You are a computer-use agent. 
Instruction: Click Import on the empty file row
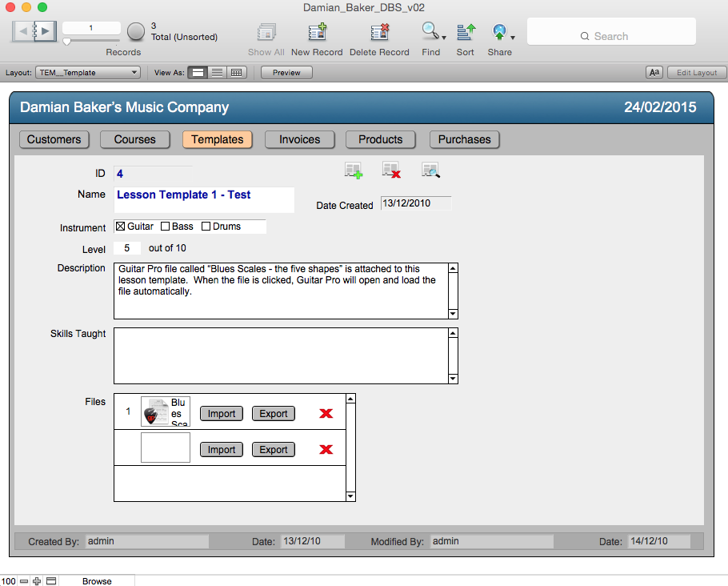click(222, 449)
